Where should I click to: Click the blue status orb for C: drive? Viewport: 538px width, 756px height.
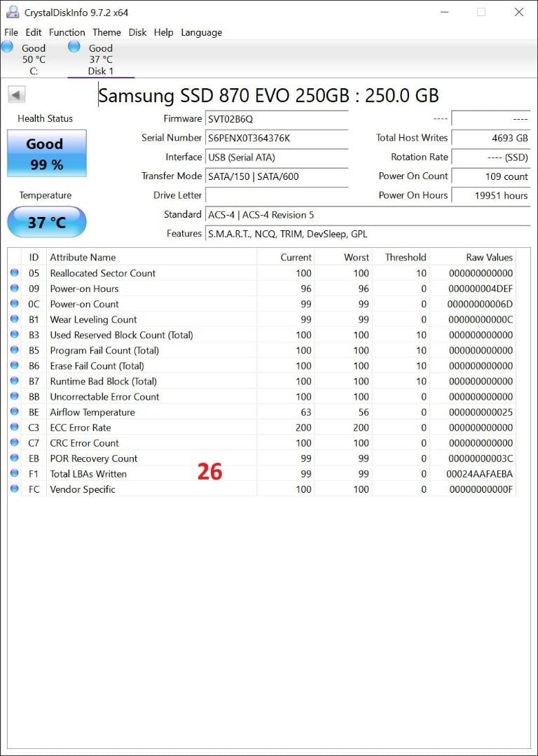click(7, 47)
